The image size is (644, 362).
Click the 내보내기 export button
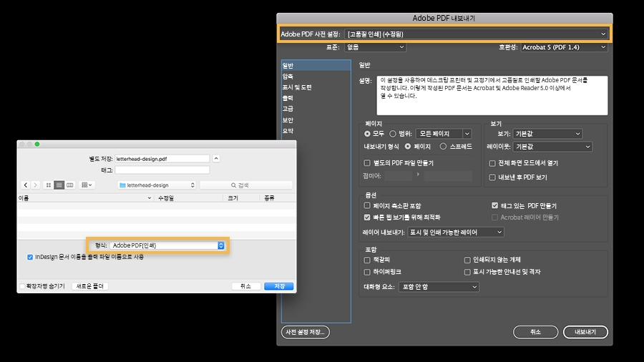pyautogui.click(x=585, y=332)
